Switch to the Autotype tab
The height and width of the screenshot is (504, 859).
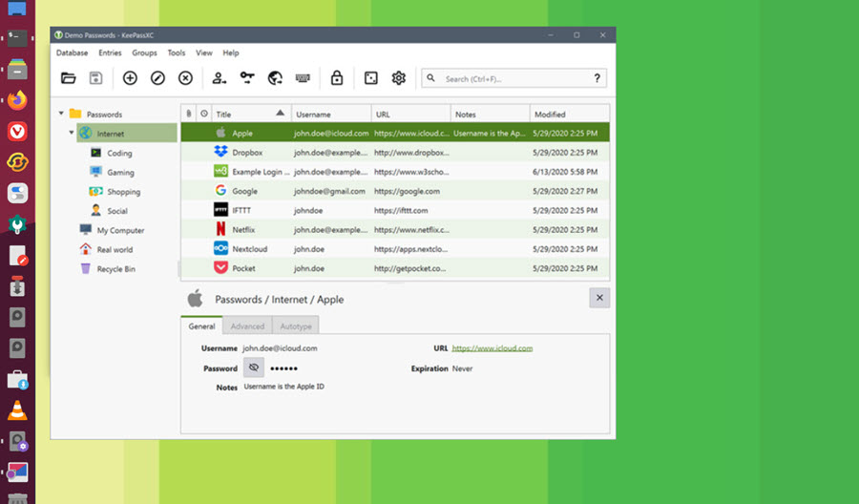(296, 325)
